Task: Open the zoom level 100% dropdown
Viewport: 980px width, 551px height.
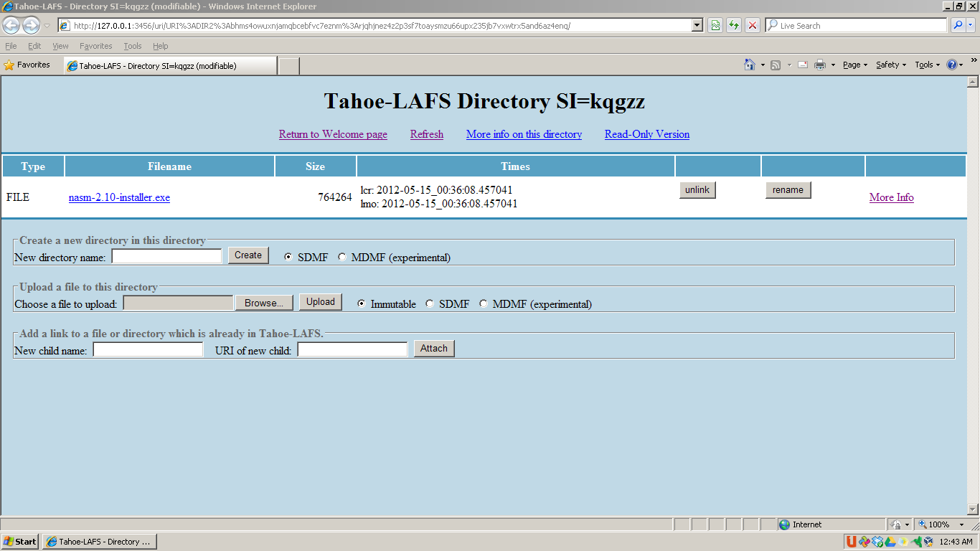Action: pyautogui.click(x=961, y=524)
